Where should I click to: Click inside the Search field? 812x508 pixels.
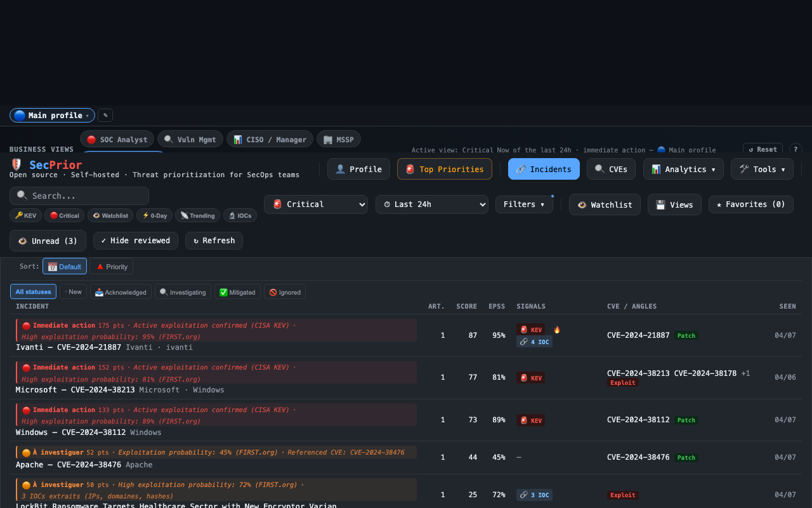tap(79, 196)
